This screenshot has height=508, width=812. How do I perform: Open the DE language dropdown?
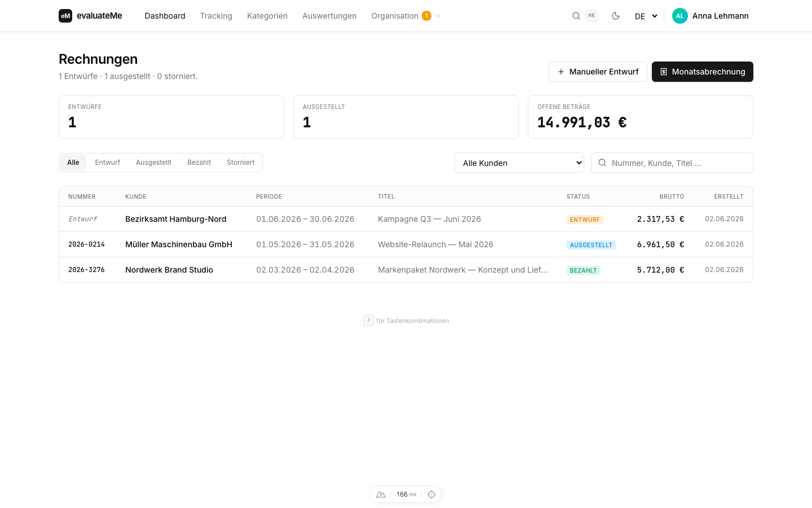(x=646, y=16)
